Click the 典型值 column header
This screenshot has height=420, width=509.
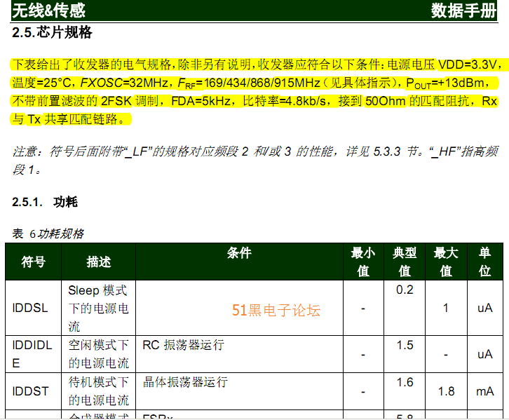click(x=405, y=262)
